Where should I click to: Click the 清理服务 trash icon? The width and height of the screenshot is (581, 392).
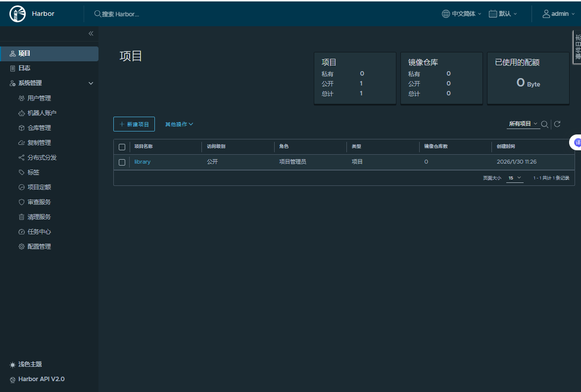(21, 217)
